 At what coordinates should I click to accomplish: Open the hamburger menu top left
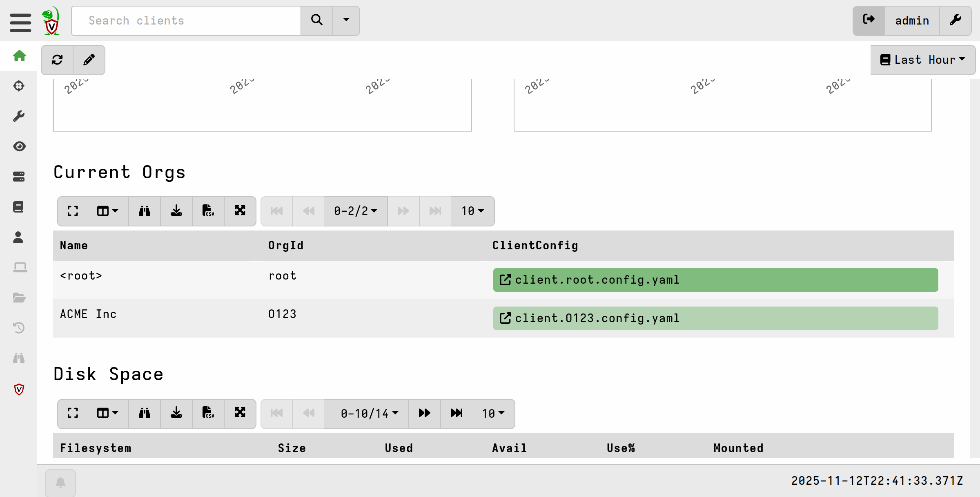[20, 23]
